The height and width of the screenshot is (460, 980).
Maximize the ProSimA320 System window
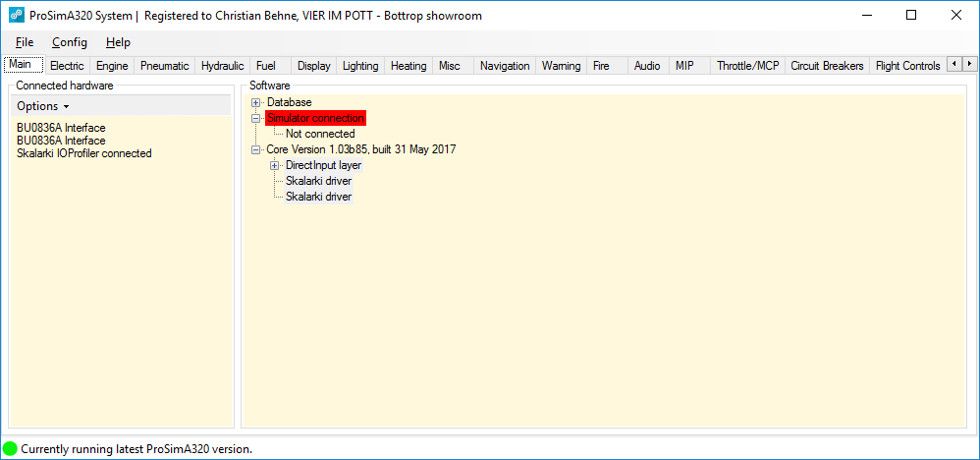(911, 15)
